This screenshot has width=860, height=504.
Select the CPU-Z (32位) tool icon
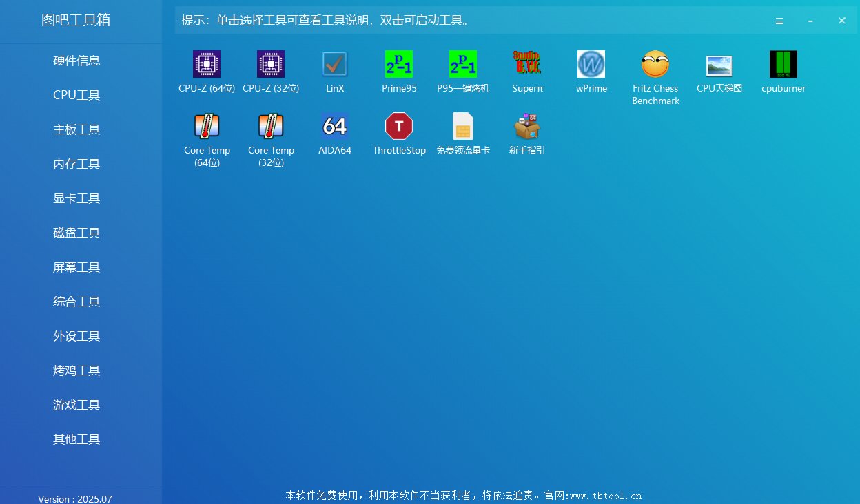point(271,64)
